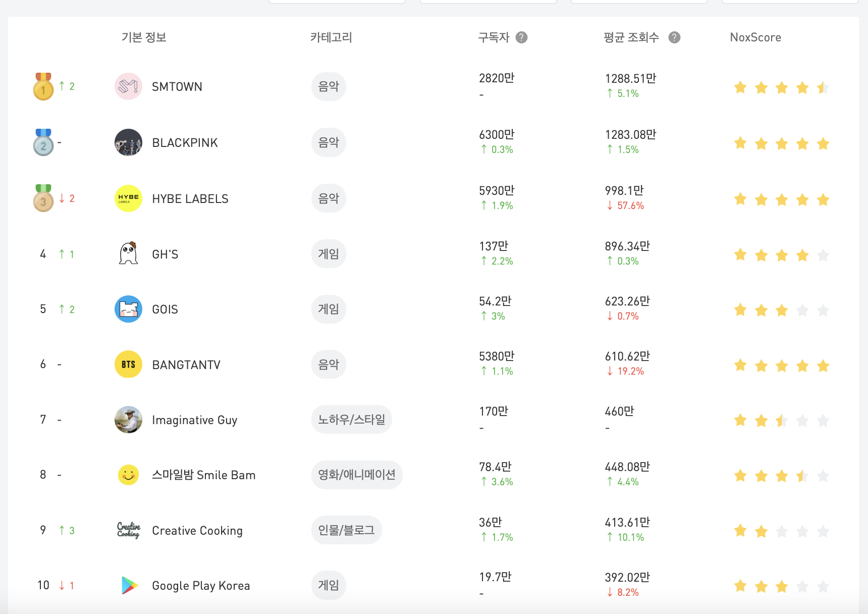Viewport: 868px width, 614px height.
Task: Click the BLACKPINK channel profile image
Action: 128,142
